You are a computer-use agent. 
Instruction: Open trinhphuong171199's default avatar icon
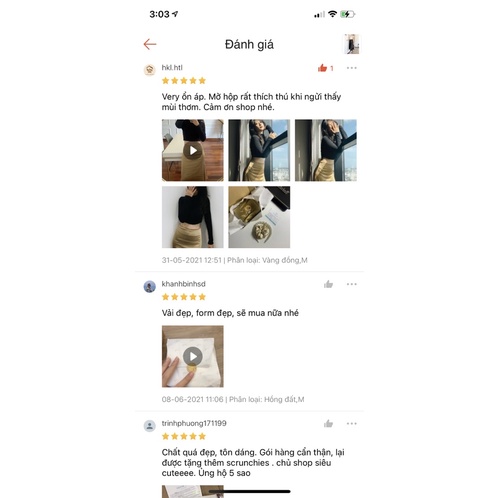tap(150, 426)
